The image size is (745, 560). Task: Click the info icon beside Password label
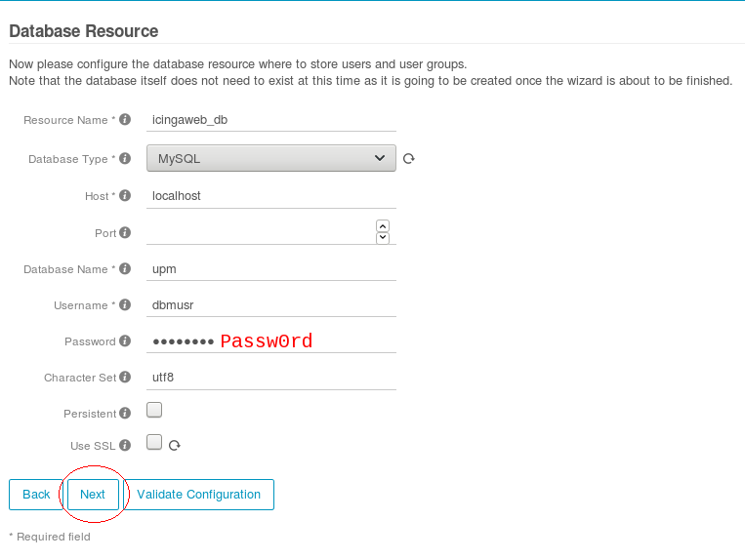coord(125,340)
